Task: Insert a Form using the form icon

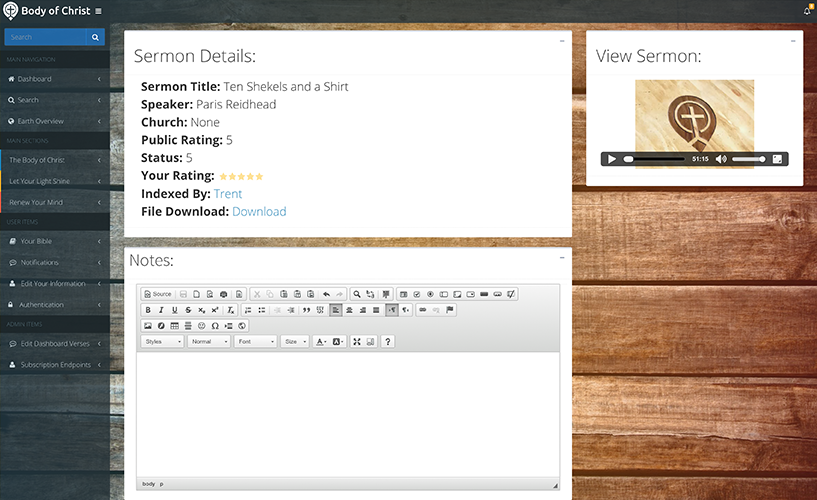Action: pos(403,294)
